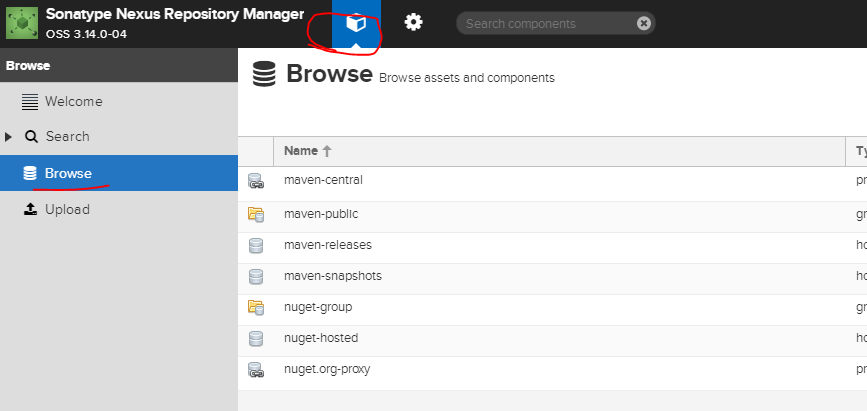The width and height of the screenshot is (867, 411).
Task: Open the maven-public repository
Action: (321, 214)
